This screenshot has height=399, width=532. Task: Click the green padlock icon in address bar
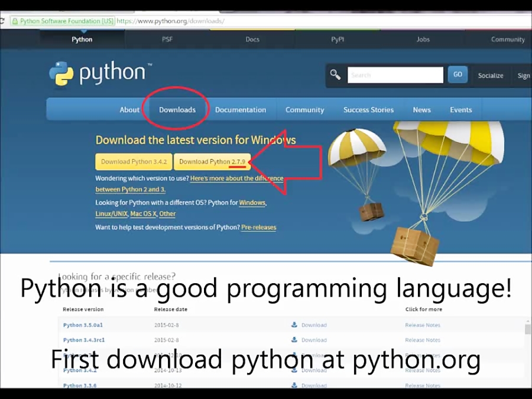[x=15, y=21]
